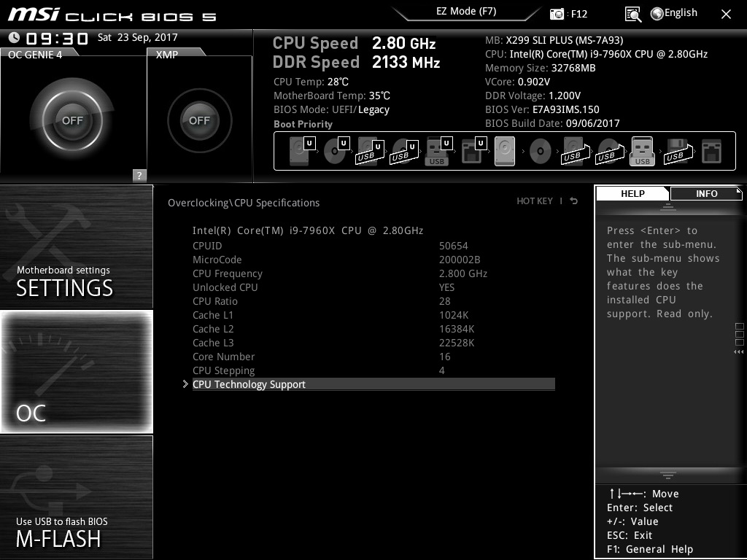The height and width of the screenshot is (560, 747).
Task: Select the Cache L3 row
Action: 373,343
